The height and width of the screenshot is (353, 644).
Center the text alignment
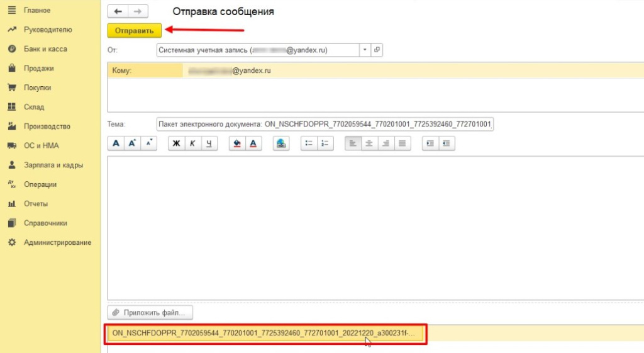(369, 143)
